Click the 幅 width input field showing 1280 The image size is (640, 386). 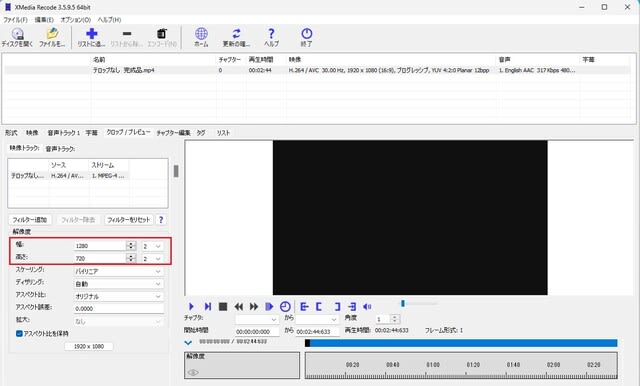[x=100, y=246]
